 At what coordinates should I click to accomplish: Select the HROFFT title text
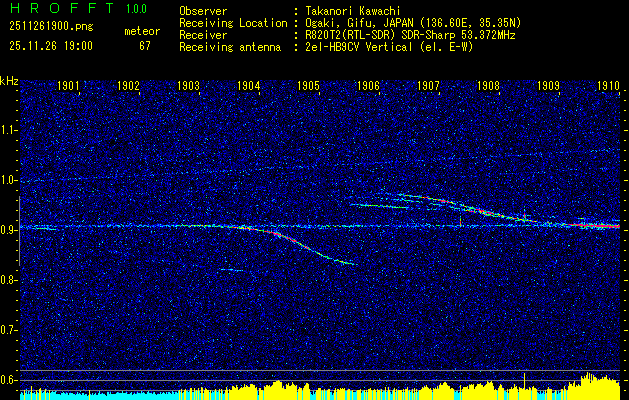(x=62, y=8)
